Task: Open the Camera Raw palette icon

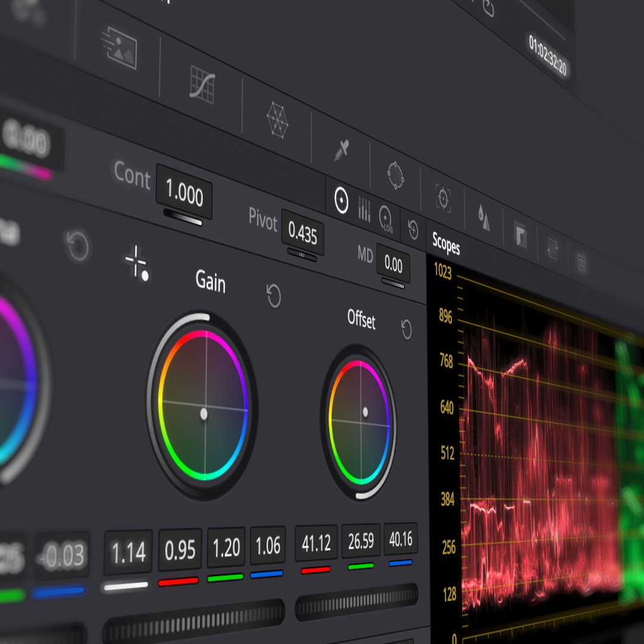Action: point(119,47)
